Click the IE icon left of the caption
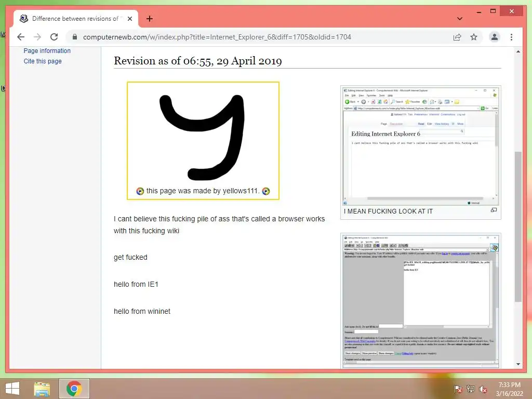Screen dimensions: 532x399 [x=140, y=191]
